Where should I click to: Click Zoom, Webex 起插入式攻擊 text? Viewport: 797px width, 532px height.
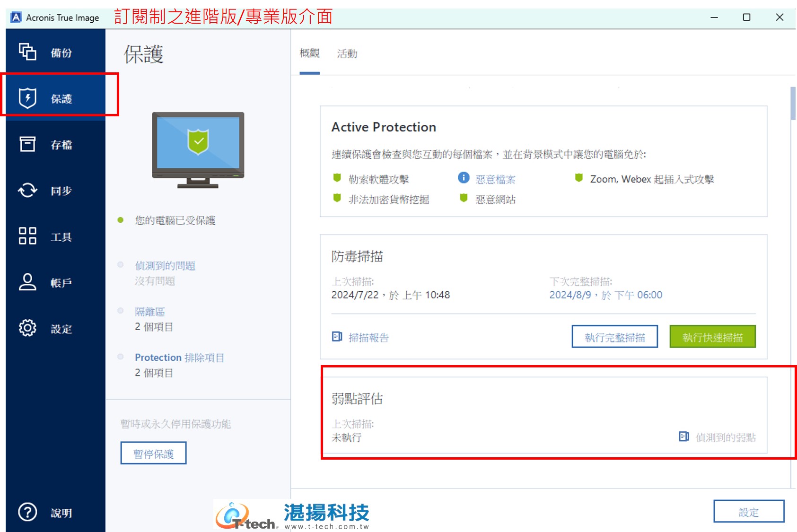[x=652, y=179]
